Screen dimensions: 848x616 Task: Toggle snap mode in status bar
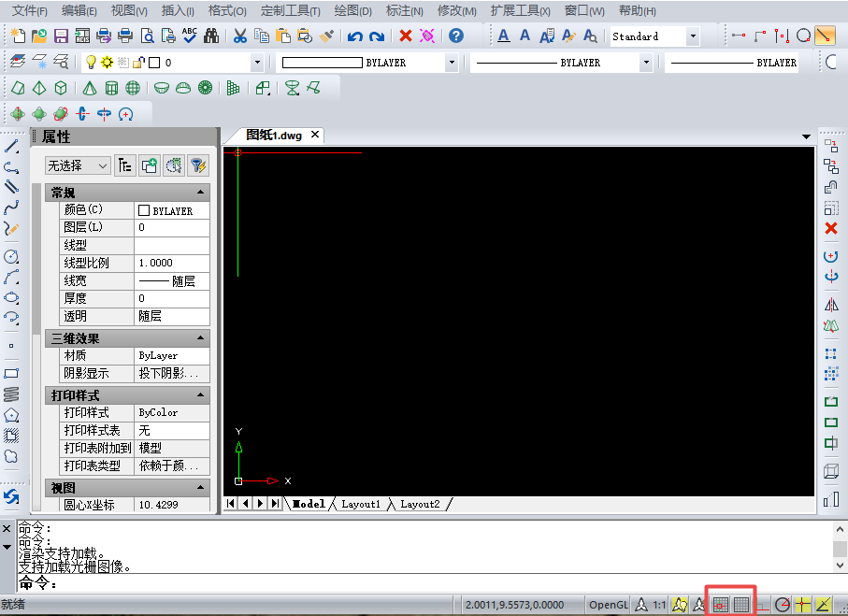720,605
